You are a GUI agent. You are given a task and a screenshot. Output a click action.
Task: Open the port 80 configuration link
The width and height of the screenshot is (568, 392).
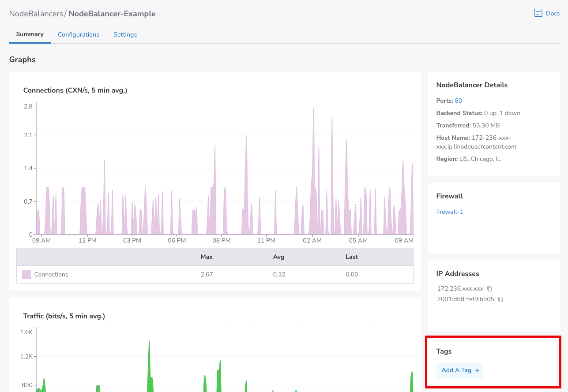[458, 101]
